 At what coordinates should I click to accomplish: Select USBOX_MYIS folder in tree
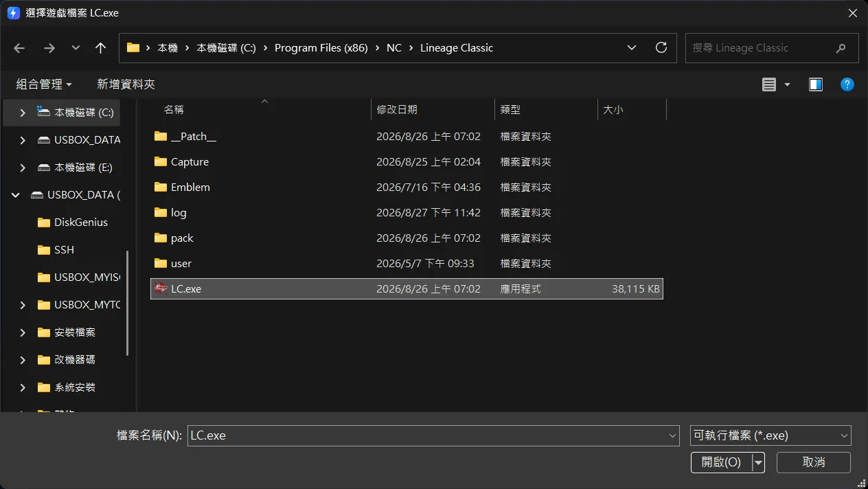pyautogui.click(x=87, y=277)
